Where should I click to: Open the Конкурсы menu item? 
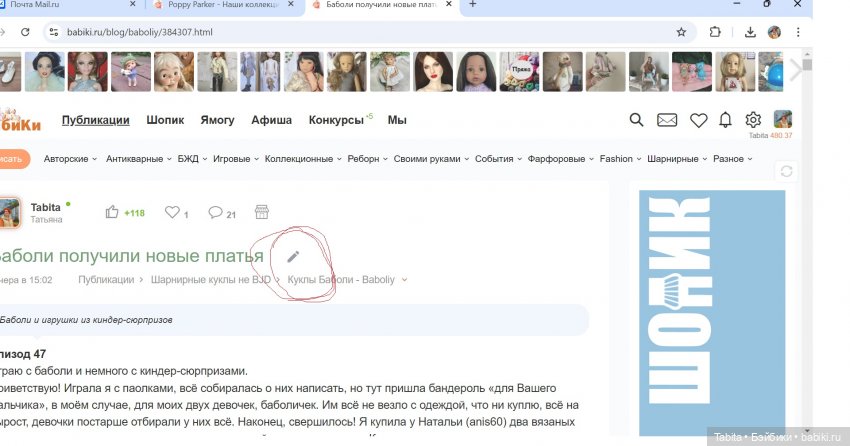(336, 120)
